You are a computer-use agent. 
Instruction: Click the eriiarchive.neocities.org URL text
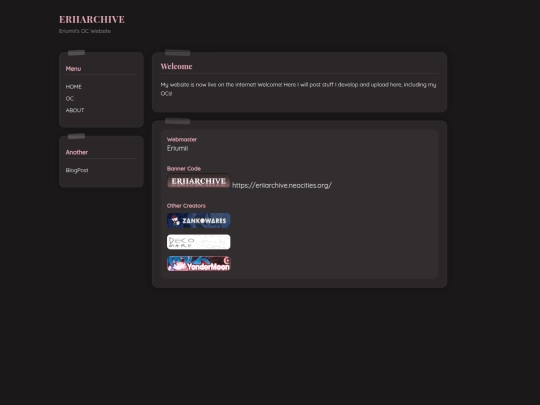click(x=282, y=185)
